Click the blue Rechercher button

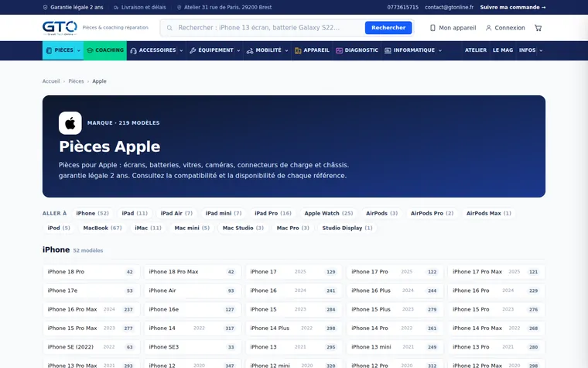(388, 28)
